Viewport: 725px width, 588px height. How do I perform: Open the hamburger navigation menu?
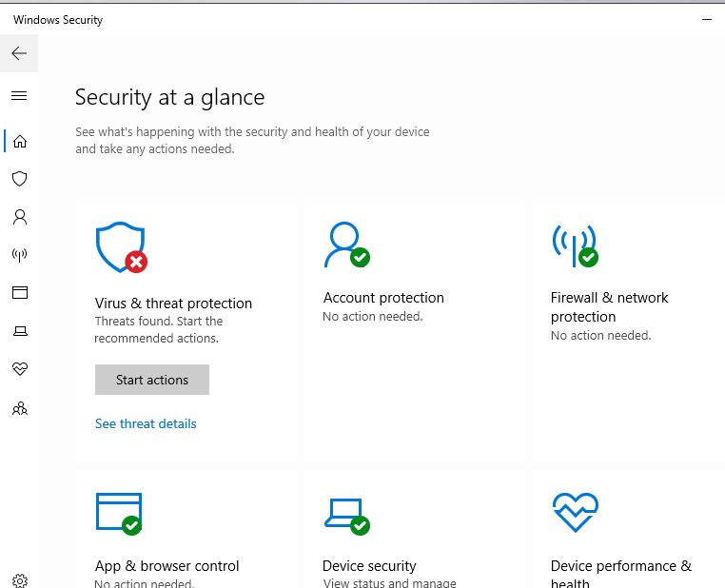point(19,96)
